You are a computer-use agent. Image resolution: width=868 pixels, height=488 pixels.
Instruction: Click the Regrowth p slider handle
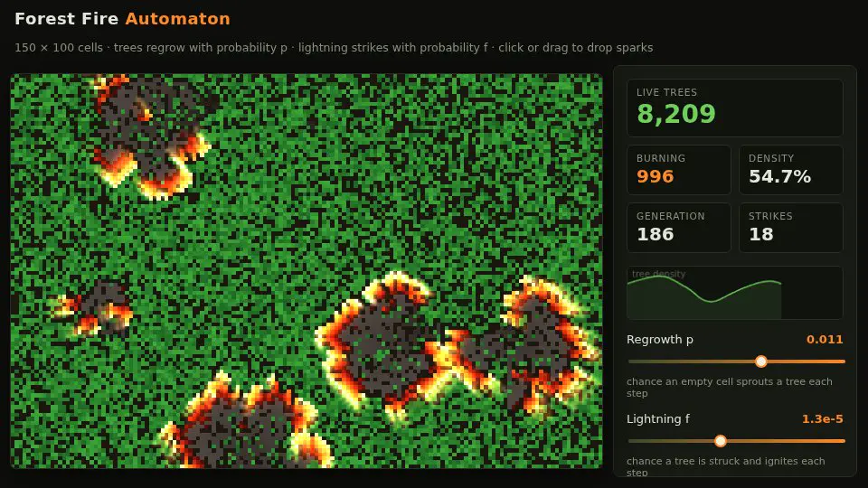[761, 361]
